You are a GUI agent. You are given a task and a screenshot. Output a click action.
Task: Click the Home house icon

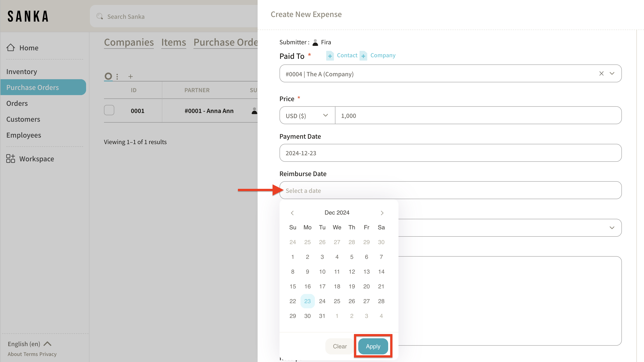[x=11, y=47]
